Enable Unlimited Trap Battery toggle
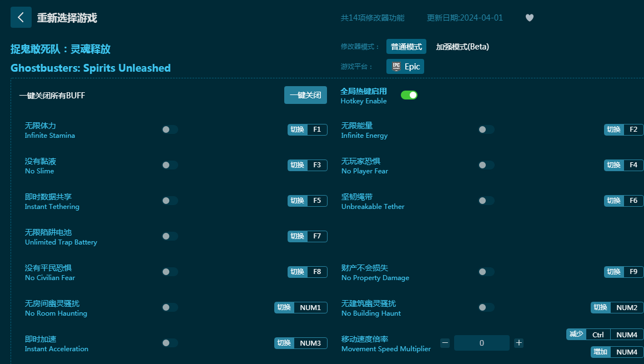The height and width of the screenshot is (364, 644). [170, 236]
